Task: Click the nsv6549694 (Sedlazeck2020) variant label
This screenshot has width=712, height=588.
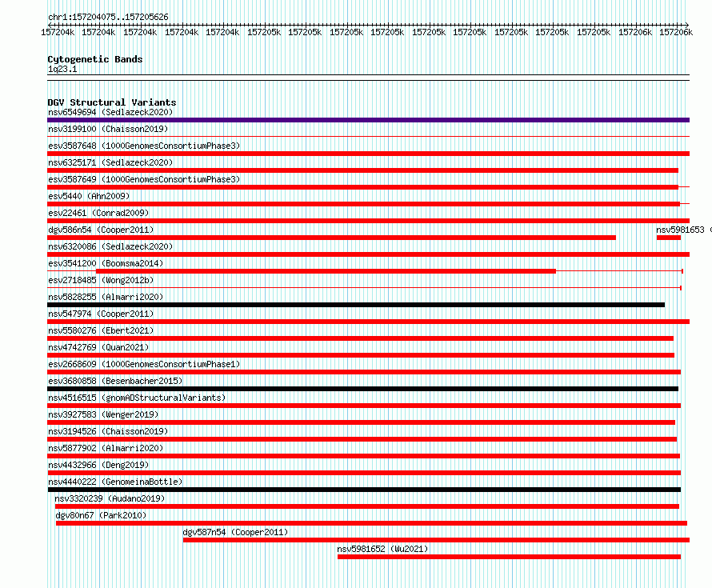Action: click(x=110, y=112)
